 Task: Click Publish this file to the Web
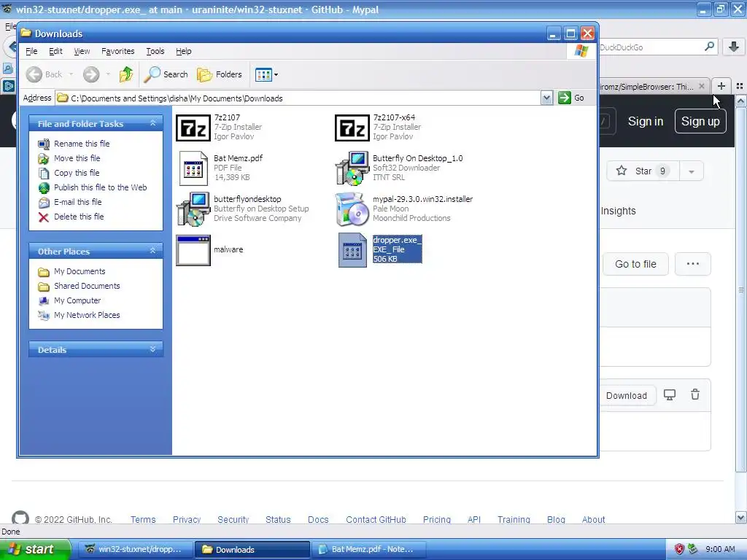click(x=100, y=187)
